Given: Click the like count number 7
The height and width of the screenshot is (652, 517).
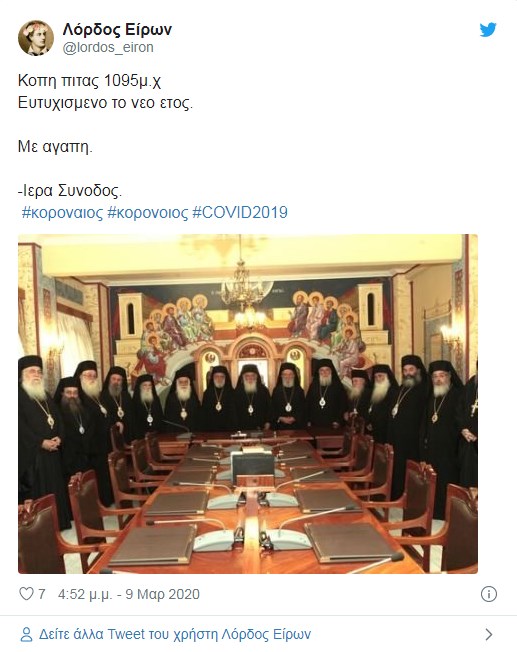Looking at the screenshot, I should pyautogui.click(x=42, y=594).
